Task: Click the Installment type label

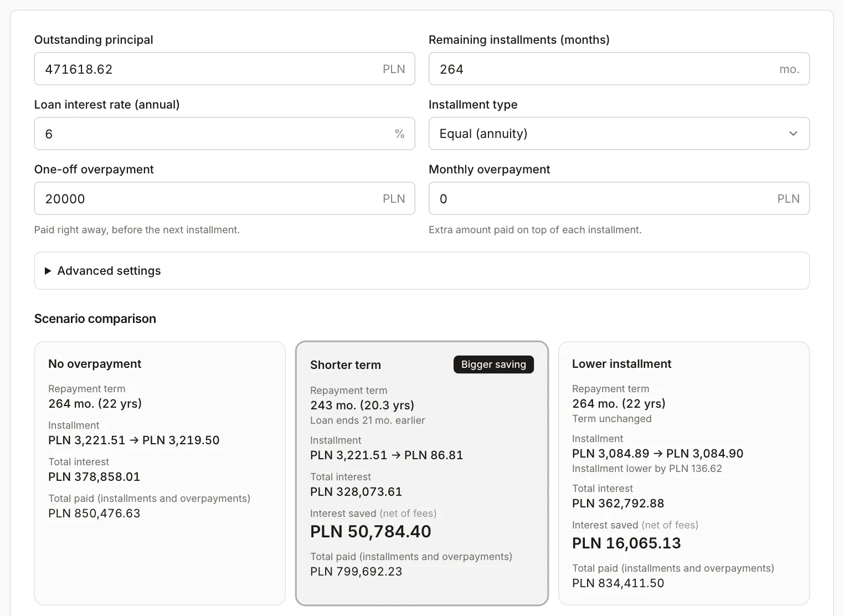Action: 473,105
